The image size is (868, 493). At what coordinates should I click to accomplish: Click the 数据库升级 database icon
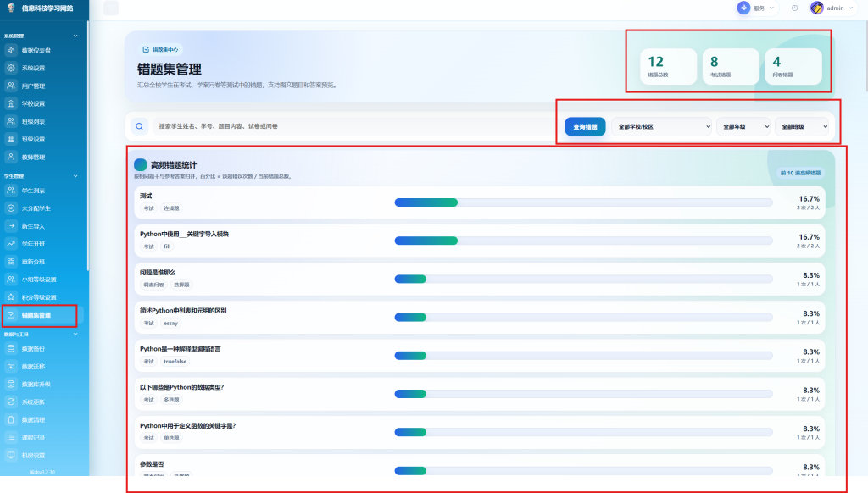coord(11,384)
